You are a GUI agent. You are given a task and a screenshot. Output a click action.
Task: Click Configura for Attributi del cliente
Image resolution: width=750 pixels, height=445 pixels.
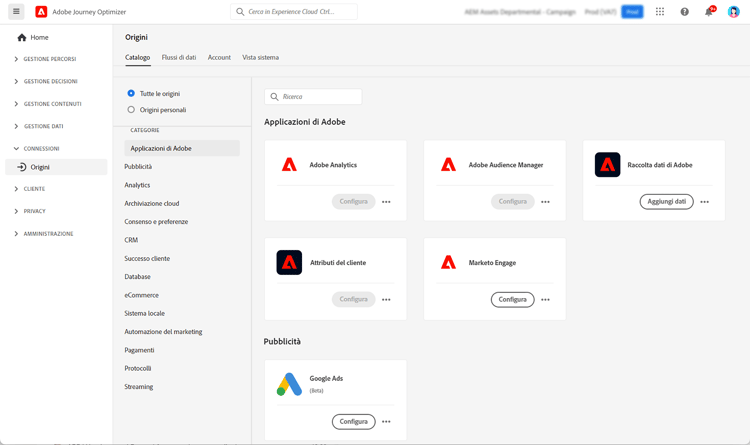pyautogui.click(x=353, y=299)
